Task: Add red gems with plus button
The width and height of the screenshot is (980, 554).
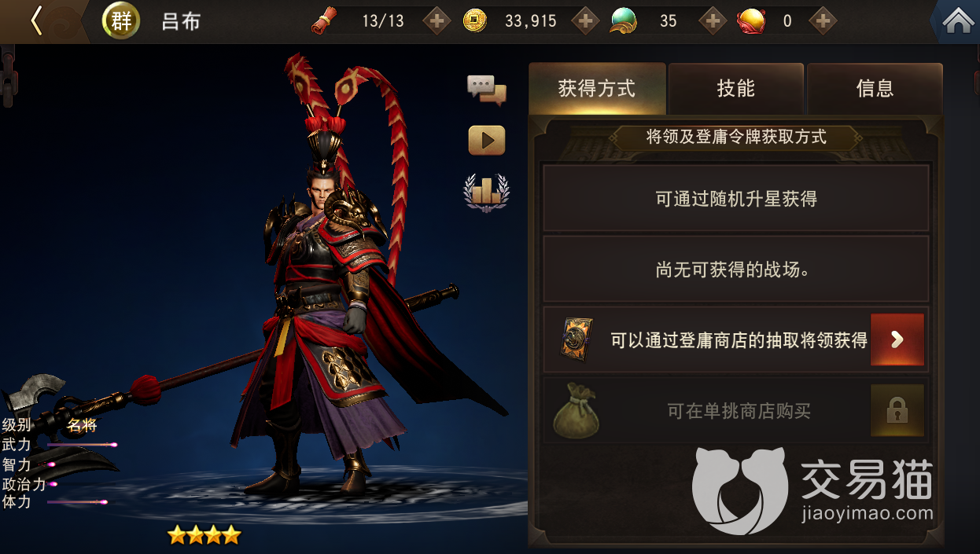Action: (823, 21)
